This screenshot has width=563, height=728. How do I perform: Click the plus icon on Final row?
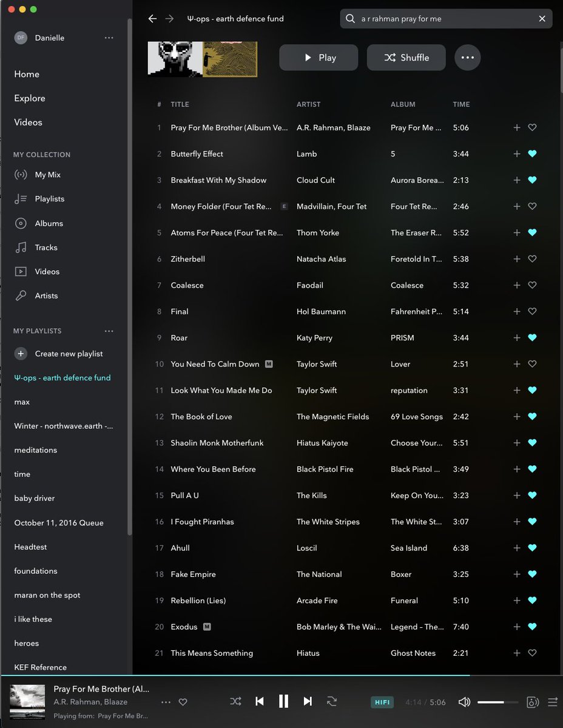tap(517, 312)
